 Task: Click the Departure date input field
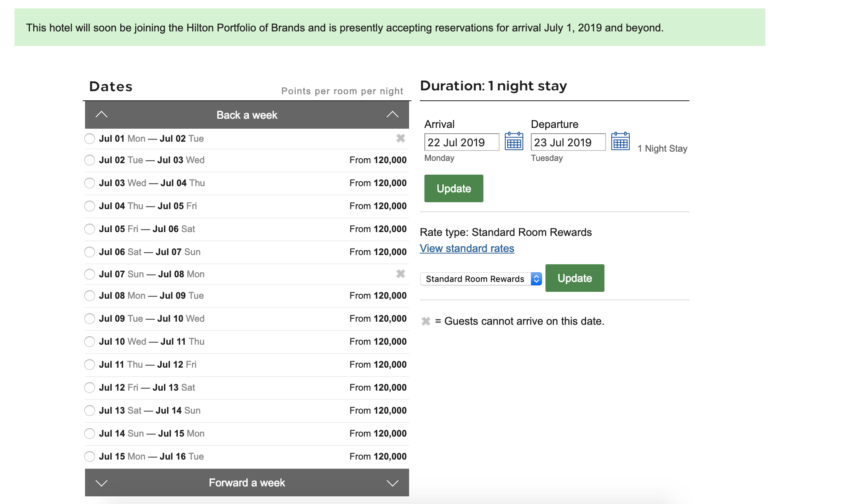click(x=568, y=142)
